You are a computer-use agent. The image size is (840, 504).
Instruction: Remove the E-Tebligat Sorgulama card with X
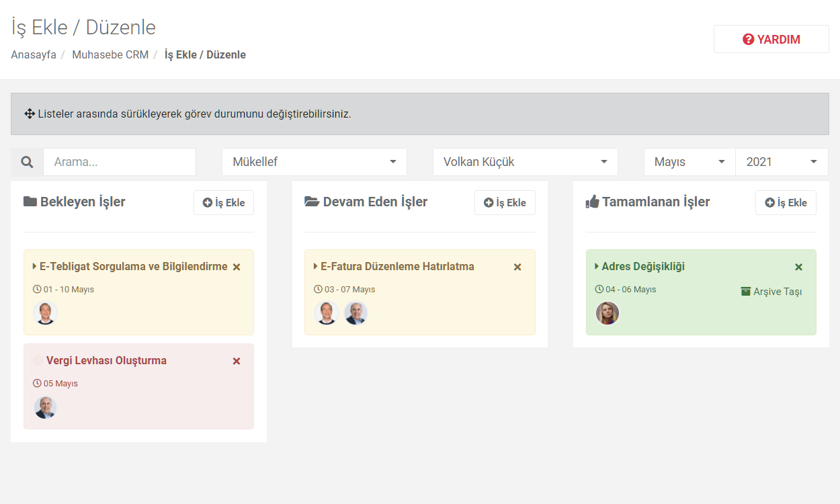pos(237,267)
